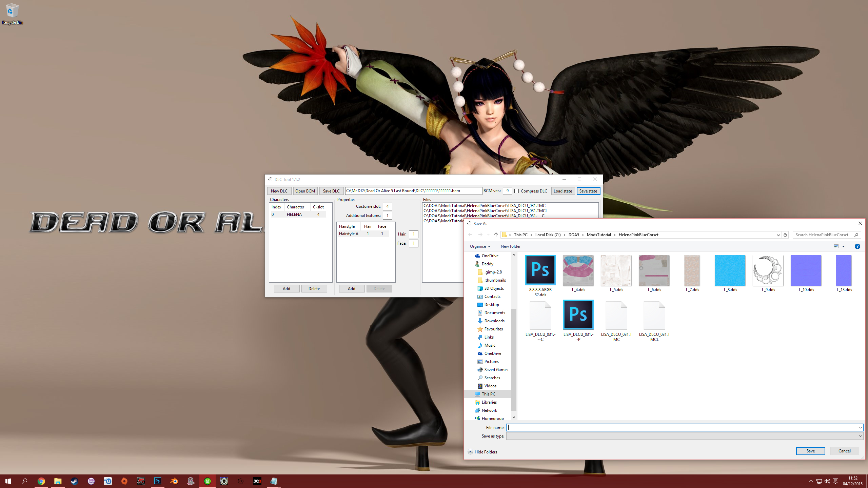This screenshot has height=488, width=868.
Task: Click the Search HelenaPinkBlueCorset box
Action: (x=826, y=235)
